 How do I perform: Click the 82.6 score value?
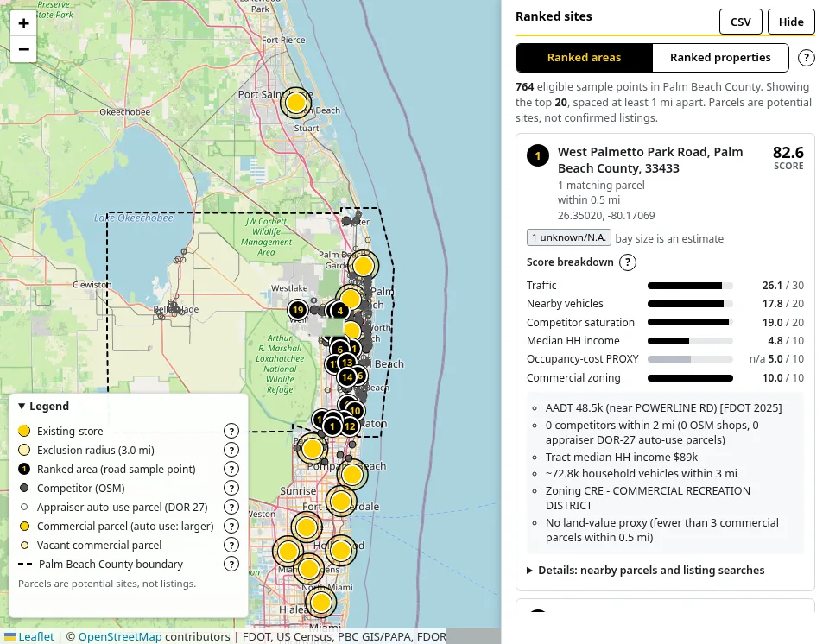click(788, 153)
